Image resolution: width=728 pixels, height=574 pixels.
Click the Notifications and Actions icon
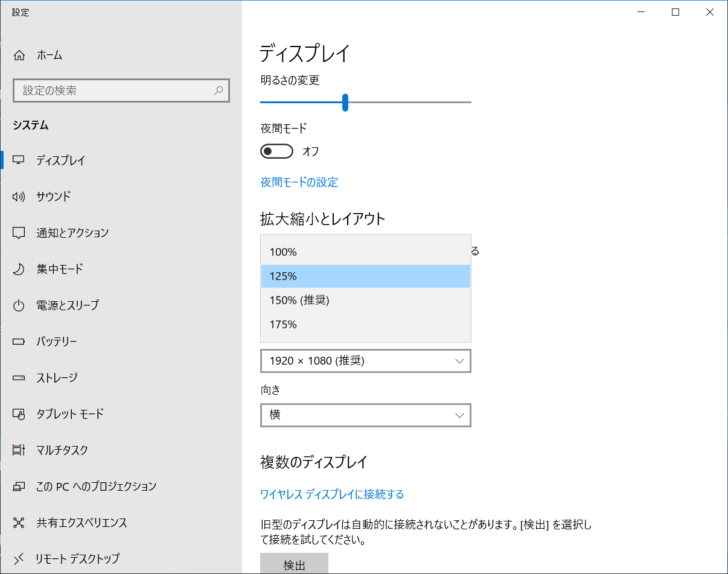coord(19,233)
